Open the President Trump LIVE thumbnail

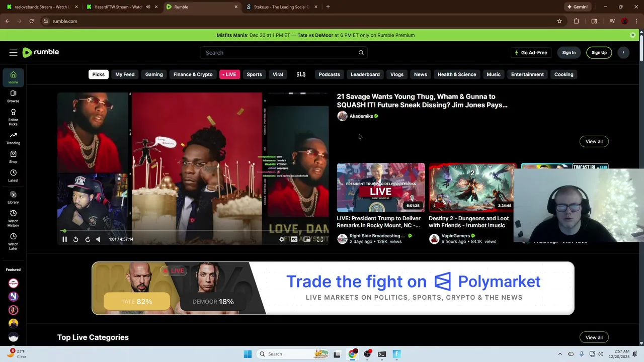381,187
